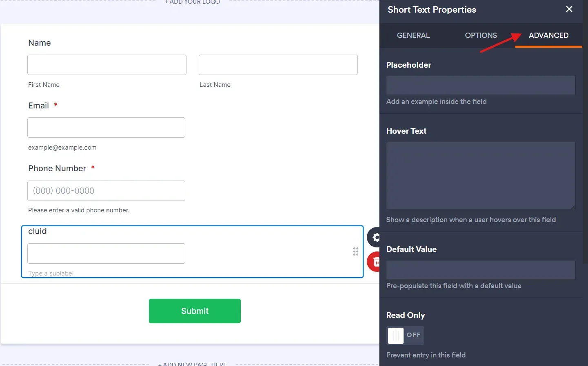Switch to the GENERAL tab

[x=413, y=35]
